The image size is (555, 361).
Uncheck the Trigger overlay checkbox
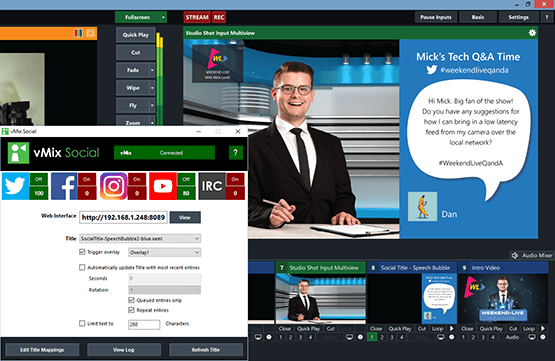(82, 252)
